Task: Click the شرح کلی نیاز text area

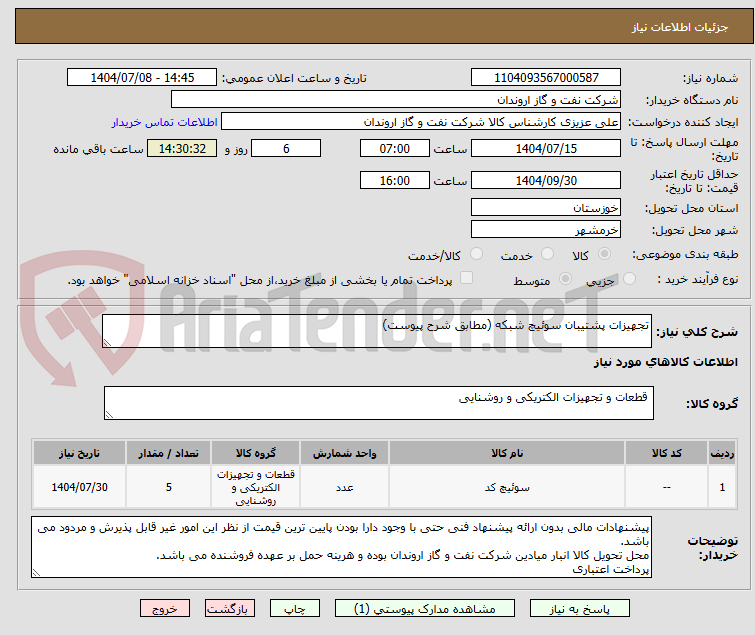Action: click(377, 331)
